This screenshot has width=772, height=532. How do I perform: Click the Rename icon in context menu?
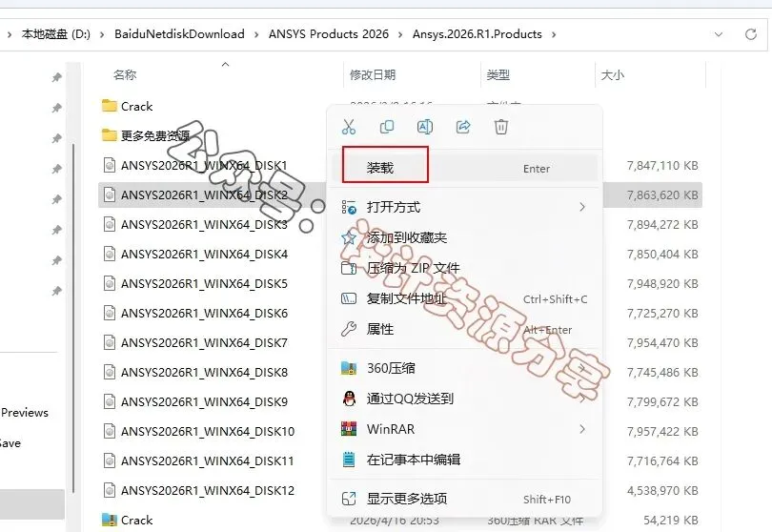point(425,127)
